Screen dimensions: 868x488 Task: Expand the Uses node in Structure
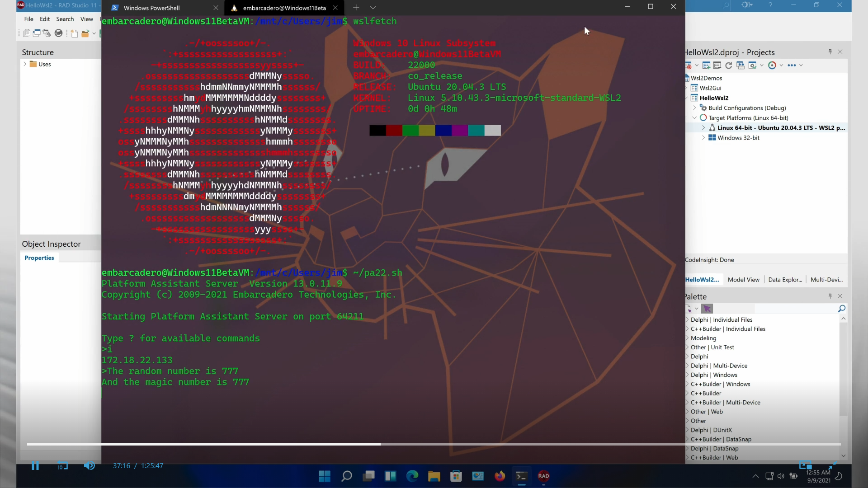tap(25, 64)
